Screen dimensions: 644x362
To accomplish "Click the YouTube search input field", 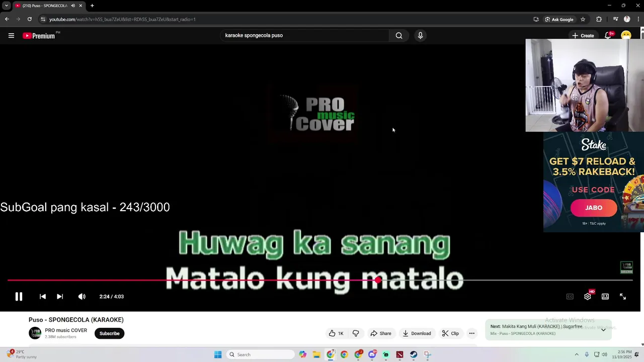I will coord(304,36).
